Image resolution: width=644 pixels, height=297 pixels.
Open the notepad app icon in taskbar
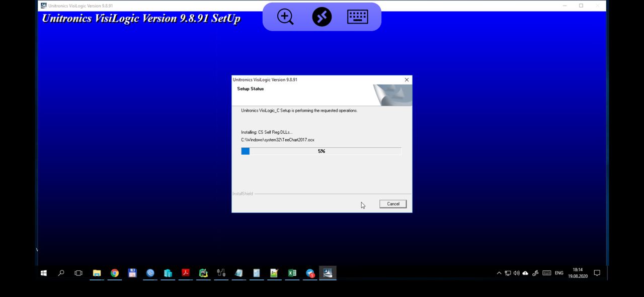pos(239,273)
